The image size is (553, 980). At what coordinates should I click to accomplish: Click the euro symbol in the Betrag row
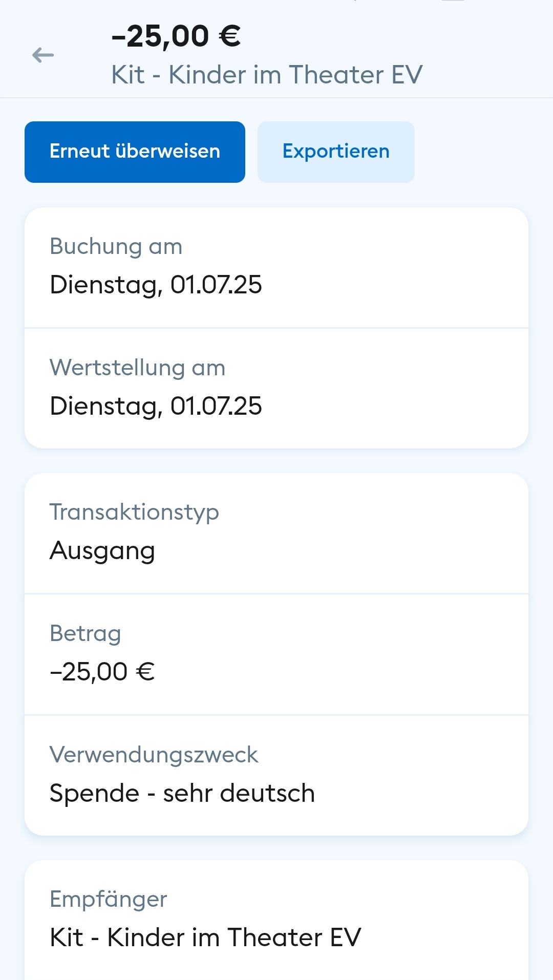145,672
